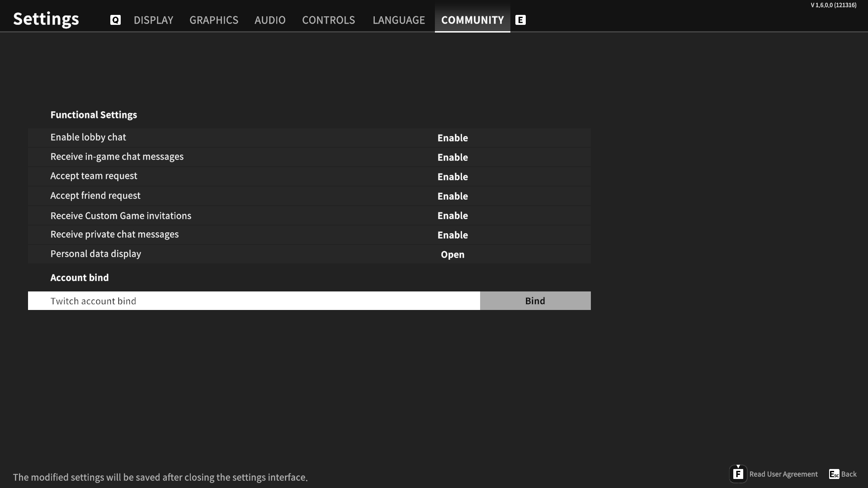Click the Esc key Back icon

tap(834, 474)
